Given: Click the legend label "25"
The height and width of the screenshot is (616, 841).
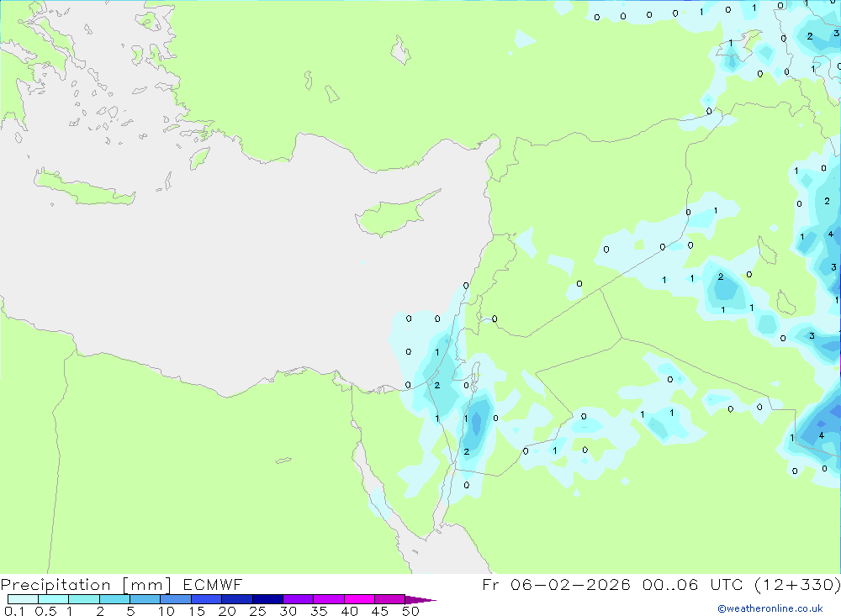Looking at the screenshot, I should [x=257, y=611].
